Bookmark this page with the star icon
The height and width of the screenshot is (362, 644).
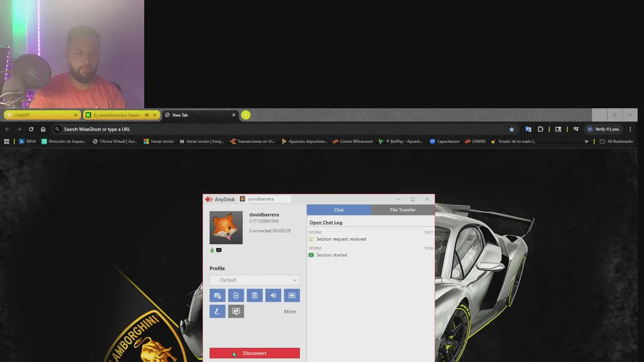tap(512, 129)
